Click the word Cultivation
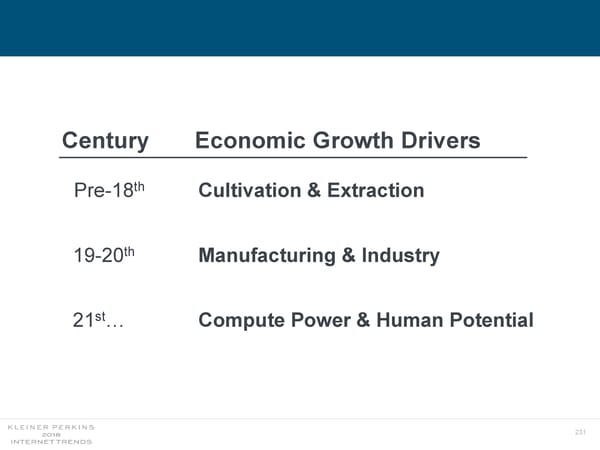 tap(249, 190)
